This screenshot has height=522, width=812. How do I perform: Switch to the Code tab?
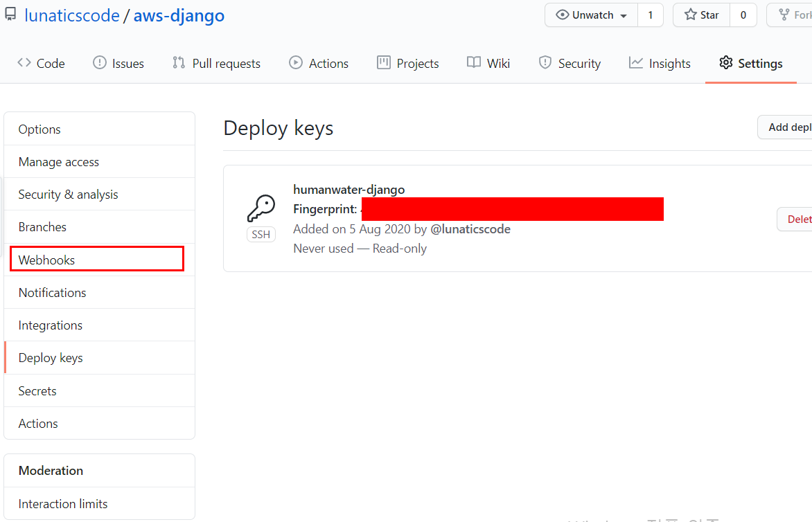pyautogui.click(x=41, y=63)
